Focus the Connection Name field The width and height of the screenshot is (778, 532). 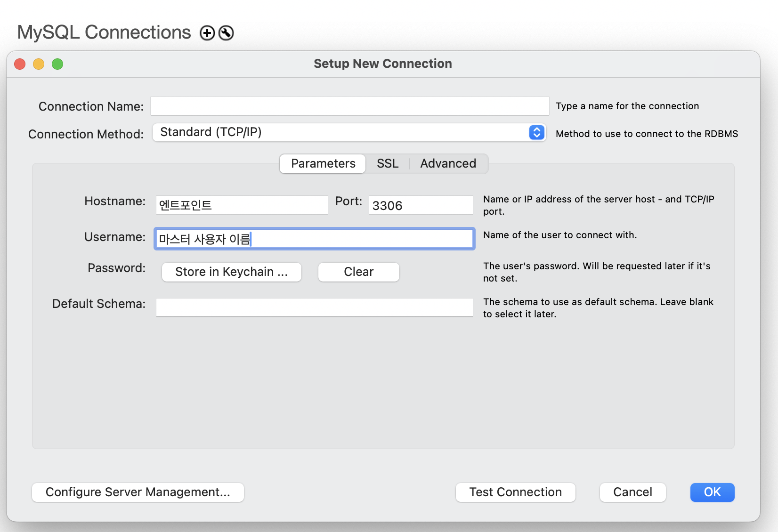click(350, 106)
